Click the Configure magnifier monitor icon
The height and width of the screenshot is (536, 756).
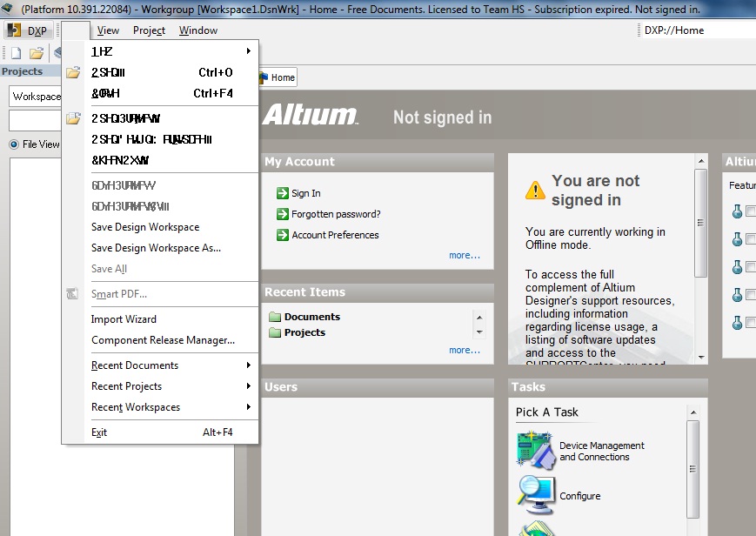tap(536, 495)
